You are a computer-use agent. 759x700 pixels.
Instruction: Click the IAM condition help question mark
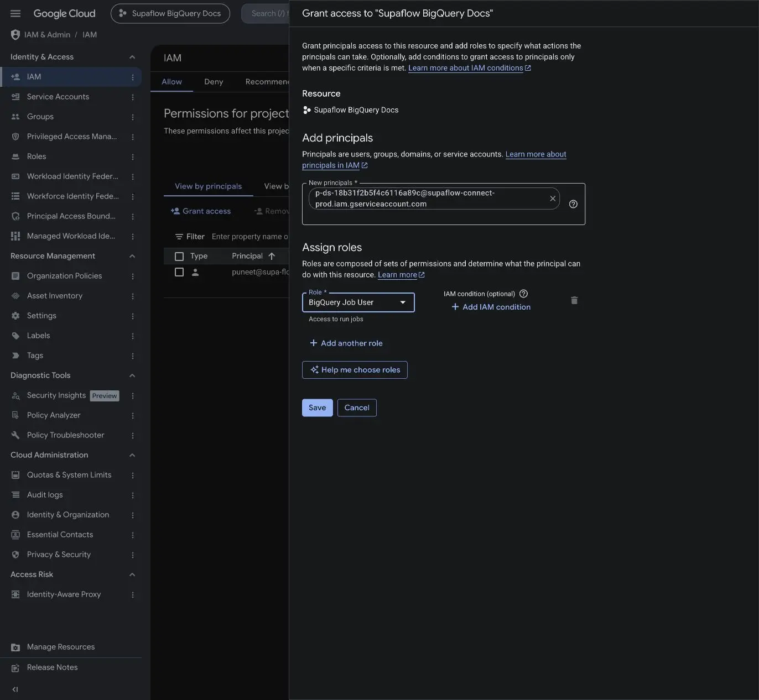pos(523,294)
